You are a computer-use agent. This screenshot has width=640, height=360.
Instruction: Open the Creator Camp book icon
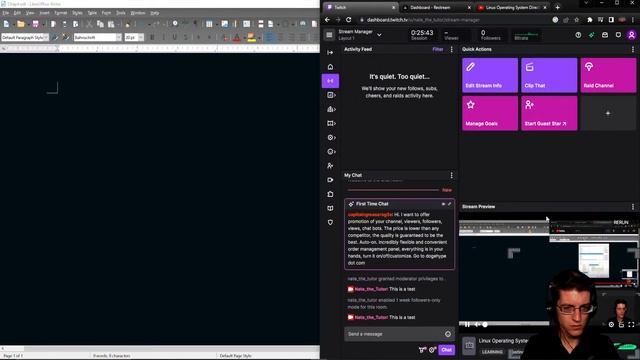click(x=330, y=208)
